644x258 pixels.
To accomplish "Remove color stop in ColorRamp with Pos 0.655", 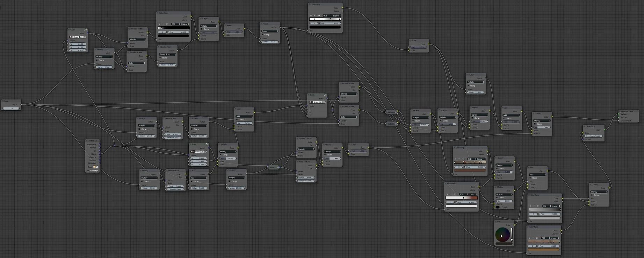I will coord(314,16).
